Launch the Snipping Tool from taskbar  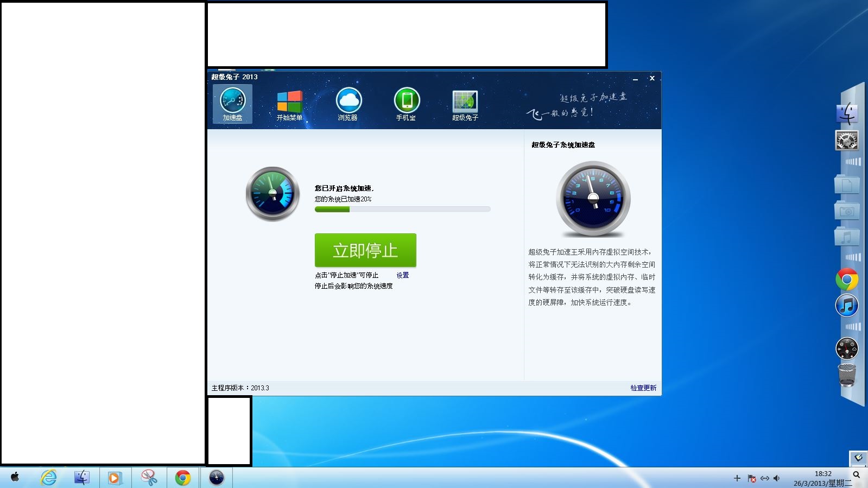click(149, 477)
